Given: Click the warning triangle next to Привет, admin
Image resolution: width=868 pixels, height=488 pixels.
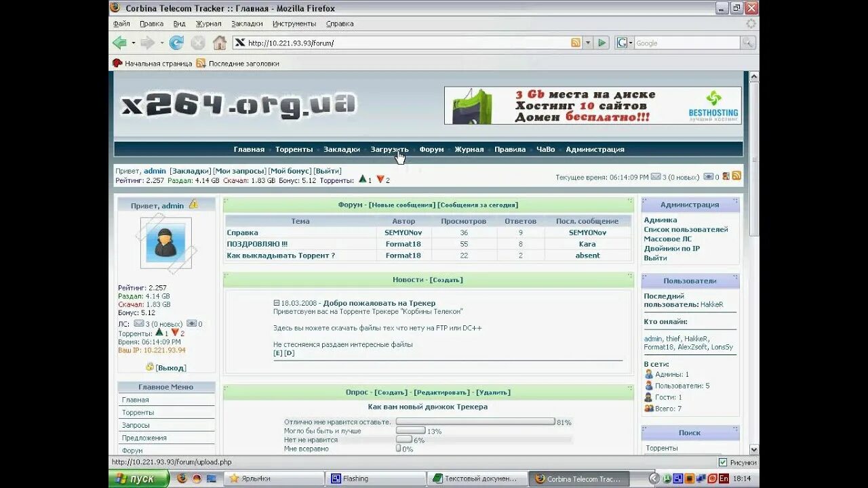Looking at the screenshot, I should pos(193,204).
